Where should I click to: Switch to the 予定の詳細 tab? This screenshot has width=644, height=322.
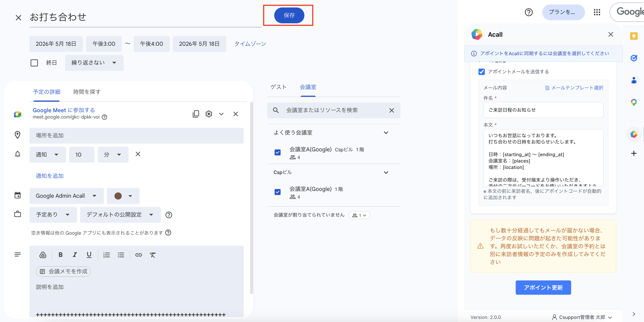click(x=46, y=92)
